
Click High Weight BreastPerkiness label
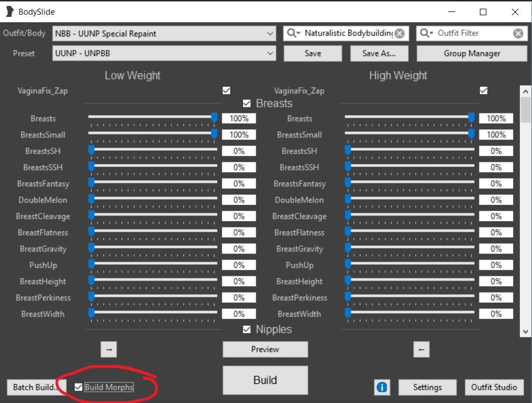click(x=300, y=298)
